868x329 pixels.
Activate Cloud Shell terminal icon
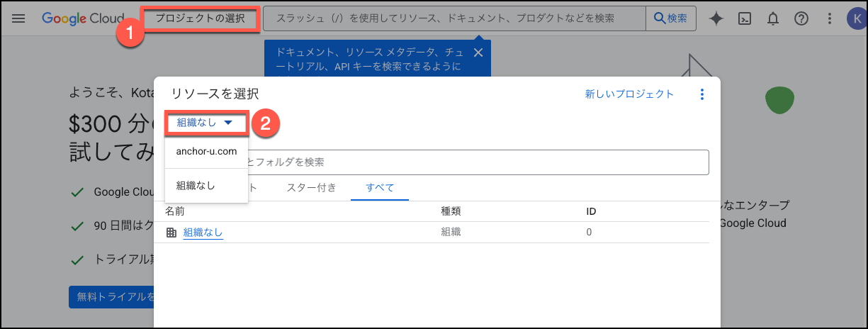[x=745, y=19]
